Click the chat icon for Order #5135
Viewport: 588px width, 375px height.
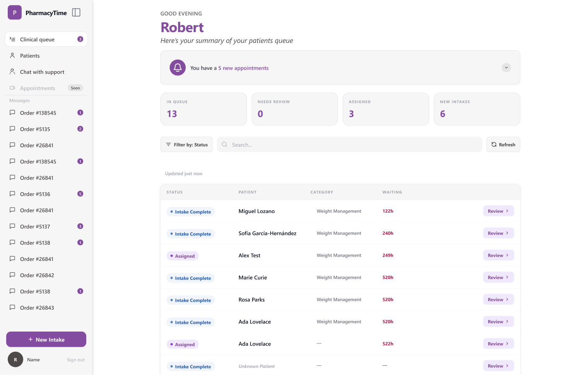point(12,129)
